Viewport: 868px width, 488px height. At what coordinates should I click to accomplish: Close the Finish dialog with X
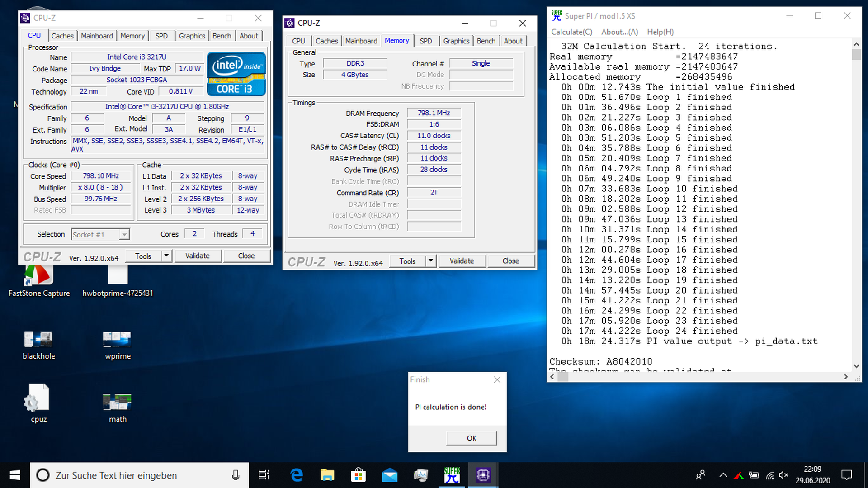point(497,379)
